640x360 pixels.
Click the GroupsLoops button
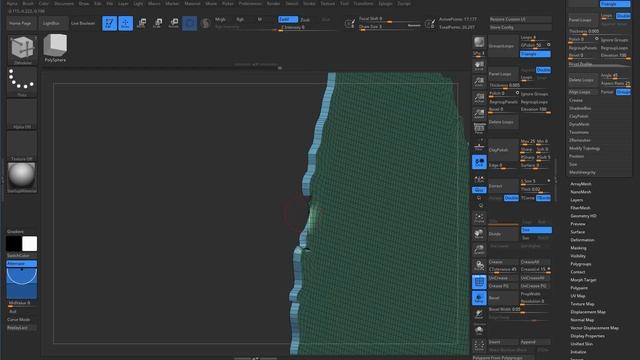503,46
